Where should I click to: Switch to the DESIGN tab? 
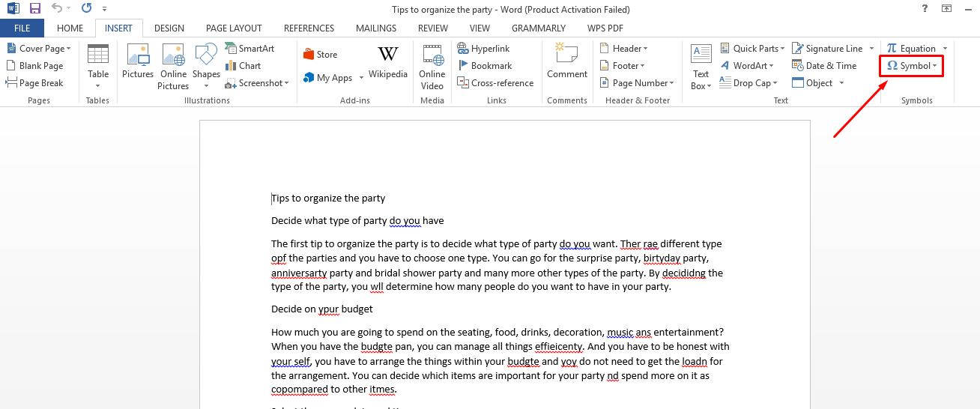pyautogui.click(x=169, y=28)
